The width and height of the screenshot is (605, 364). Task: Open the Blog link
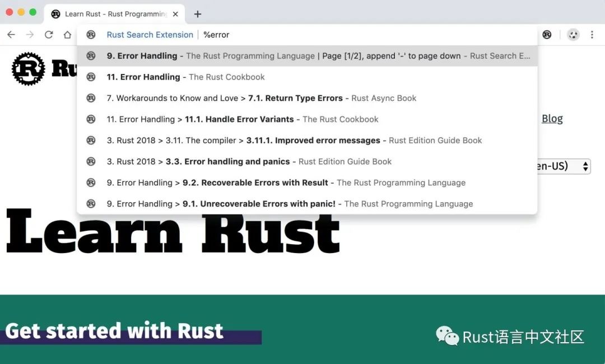[x=552, y=118]
